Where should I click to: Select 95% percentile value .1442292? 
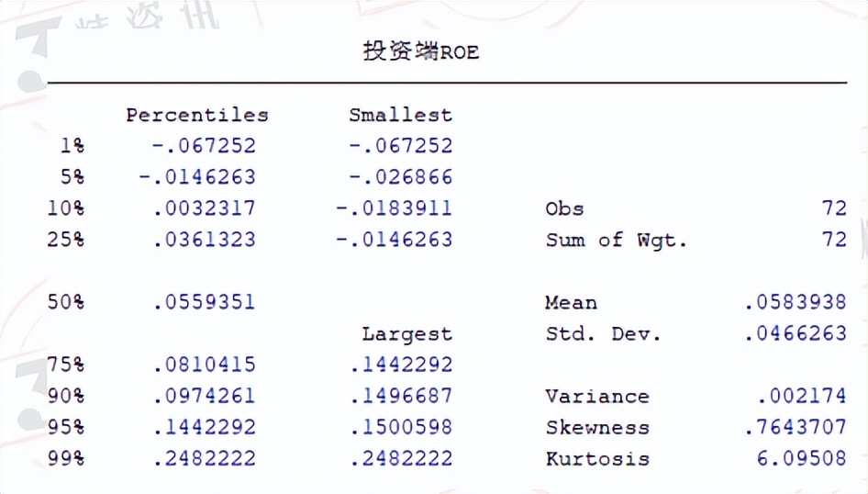(x=204, y=426)
